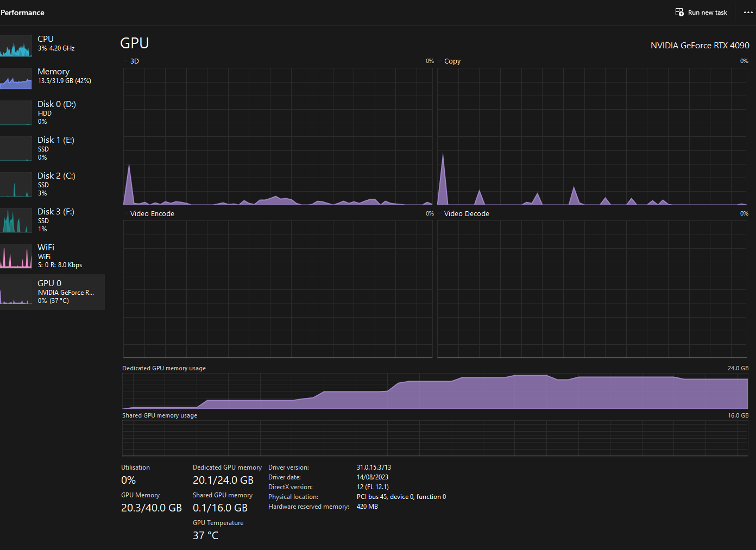The width and height of the screenshot is (756, 550).
Task: Select the CPU entry in the performance sidebar
Action: (53, 43)
